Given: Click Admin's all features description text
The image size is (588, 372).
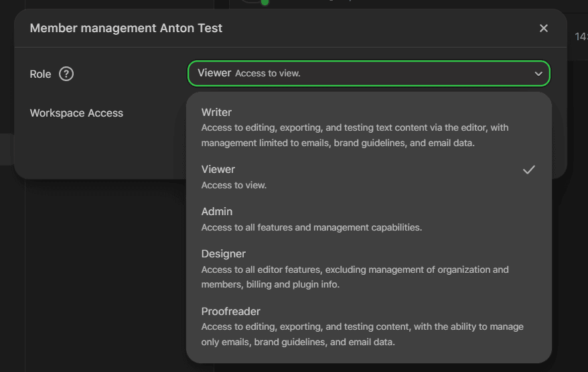Looking at the screenshot, I should pos(311,227).
